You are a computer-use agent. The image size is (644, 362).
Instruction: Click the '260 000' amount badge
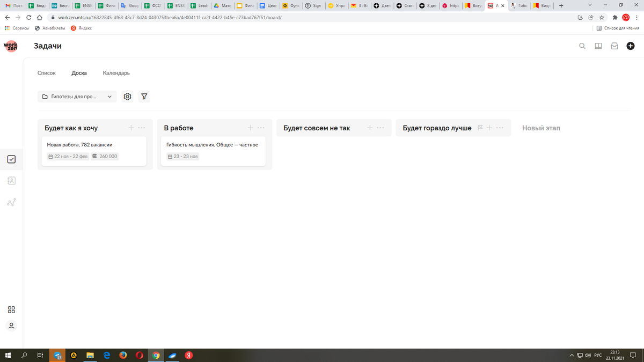point(105,157)
